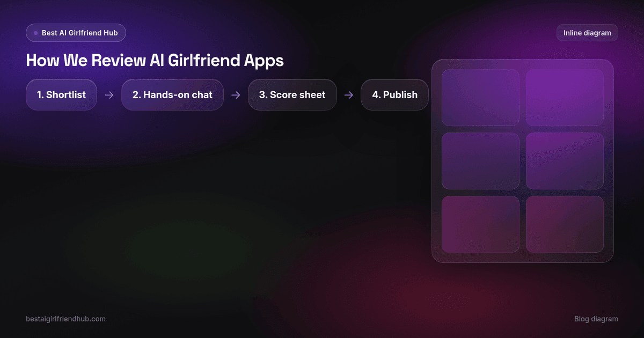Click the heading "How We Review AI Girlfriend Apps"
644x338 pixels.
[x=155, y=61]
